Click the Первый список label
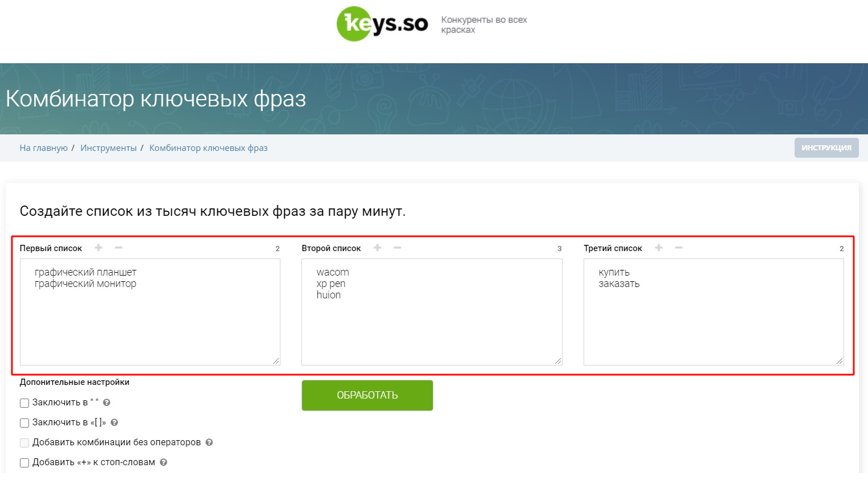The height and width of the screenshot is (480, 868). [51, 248]
